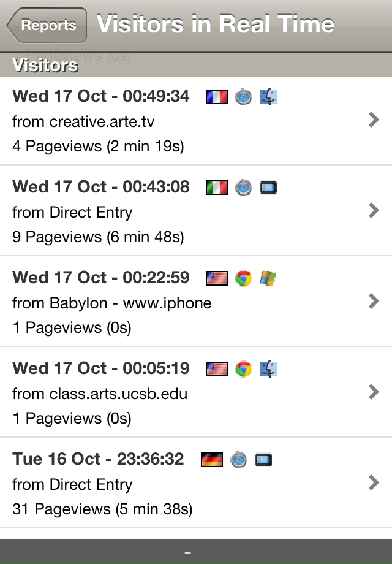Tap Chrome browser icon on 00:22:59 visit
The image size is (392, 564).
pos(244,278)
